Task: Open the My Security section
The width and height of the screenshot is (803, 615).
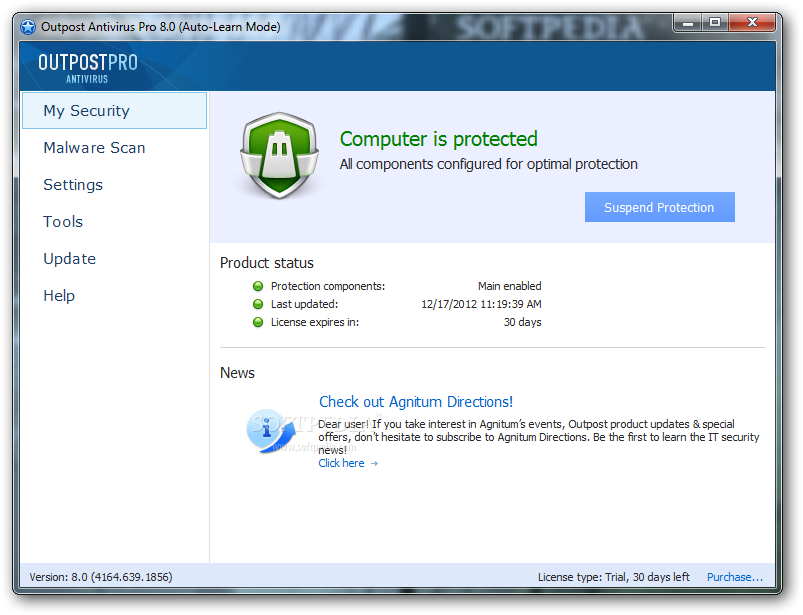Action: 114,111
